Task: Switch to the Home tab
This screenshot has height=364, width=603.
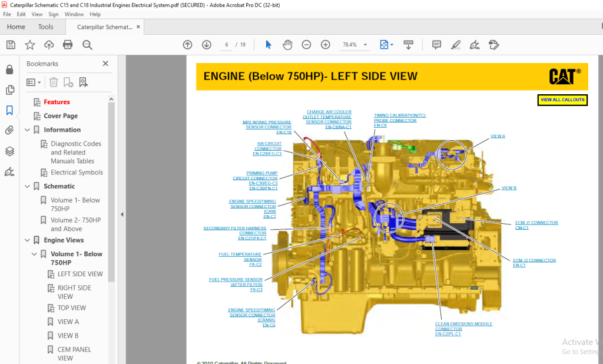Action: 16,27
